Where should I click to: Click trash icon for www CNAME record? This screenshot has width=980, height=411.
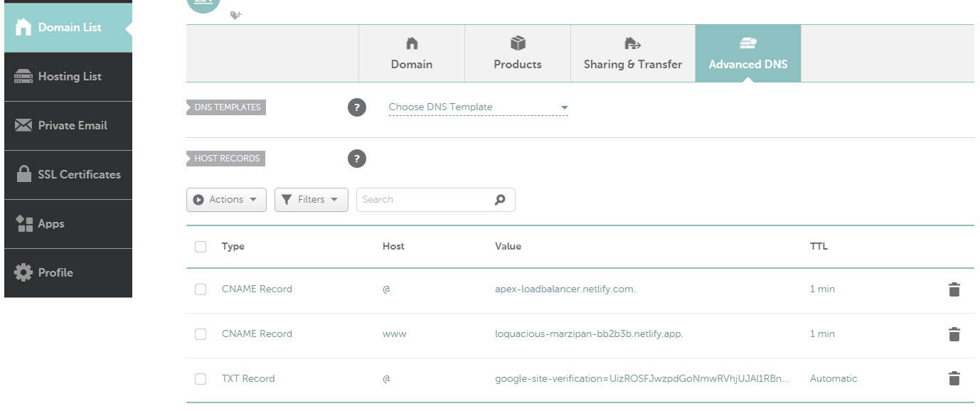[x=954, y=334]
